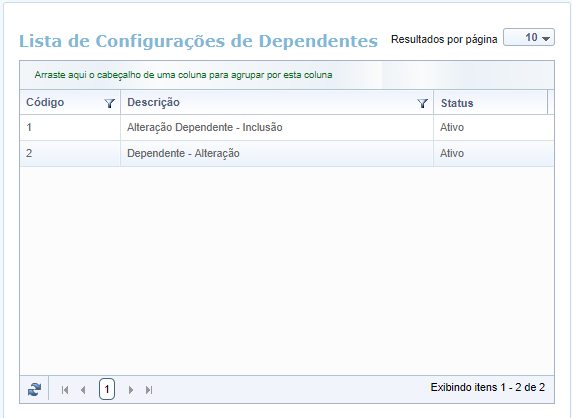Open the Resultados por página dropdown

[529, 37]
